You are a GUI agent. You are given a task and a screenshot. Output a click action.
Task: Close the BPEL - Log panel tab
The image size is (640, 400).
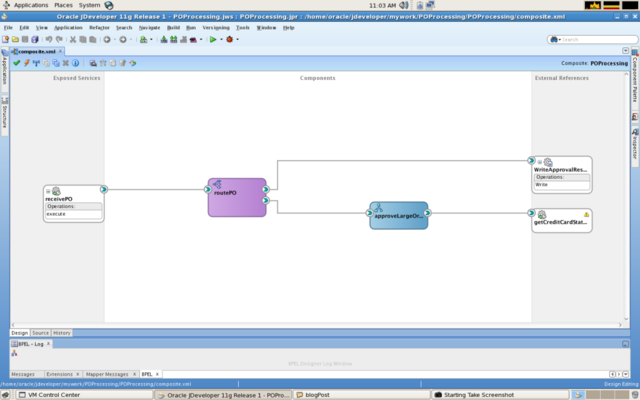[48, 344]
